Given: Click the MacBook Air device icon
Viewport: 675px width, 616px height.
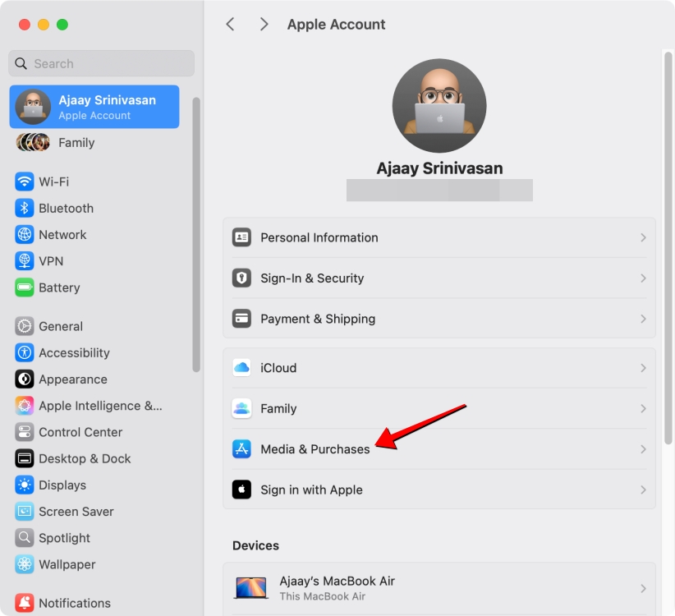Looking at the screenshot, I should coord(251,588).
